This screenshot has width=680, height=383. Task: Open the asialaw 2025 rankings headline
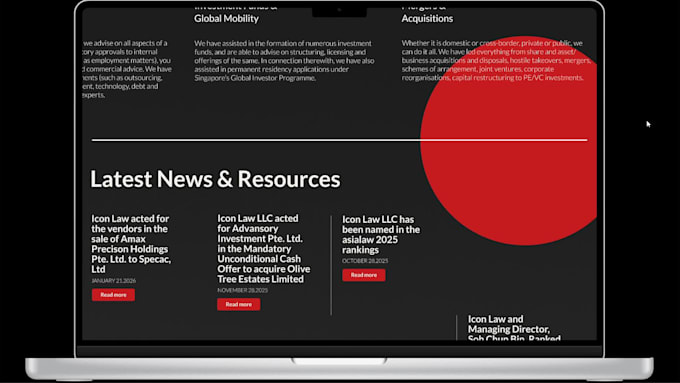point(381,235)
